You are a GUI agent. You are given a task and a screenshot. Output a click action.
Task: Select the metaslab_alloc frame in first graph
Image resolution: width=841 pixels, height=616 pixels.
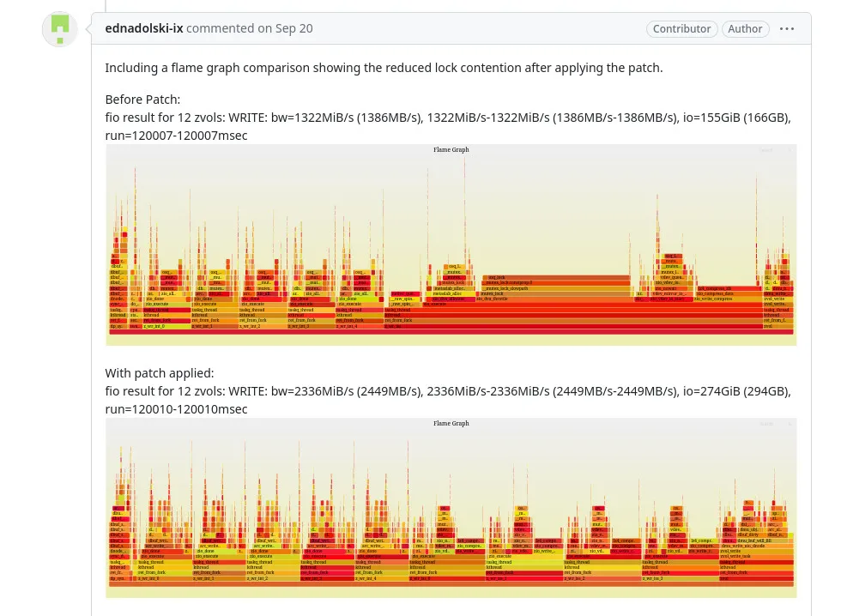click(450, 293)
